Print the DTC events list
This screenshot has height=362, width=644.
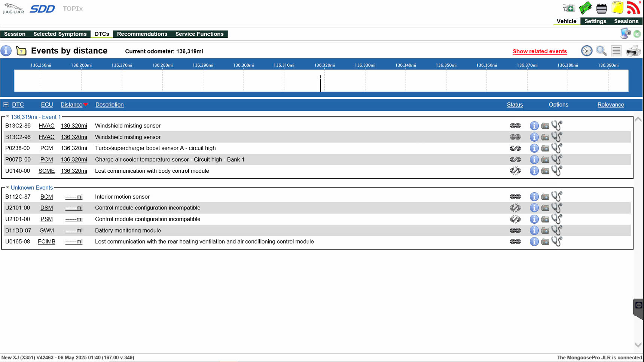[633, 51]
